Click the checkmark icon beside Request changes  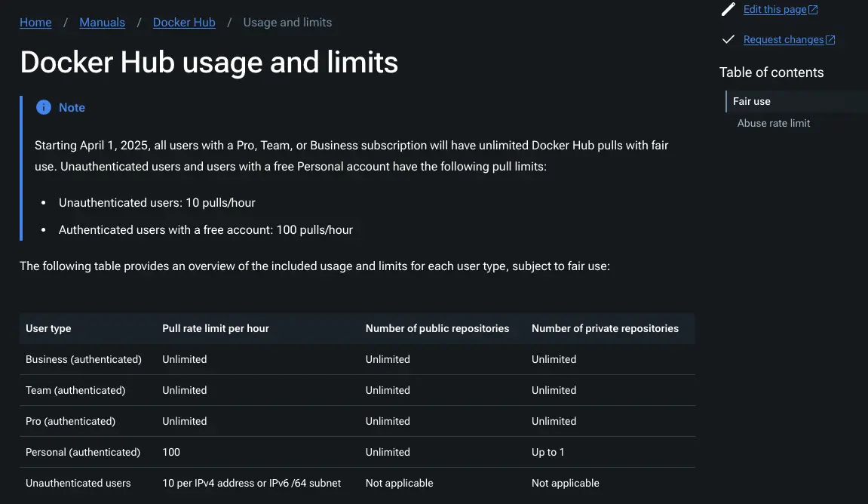click(728, 39)
